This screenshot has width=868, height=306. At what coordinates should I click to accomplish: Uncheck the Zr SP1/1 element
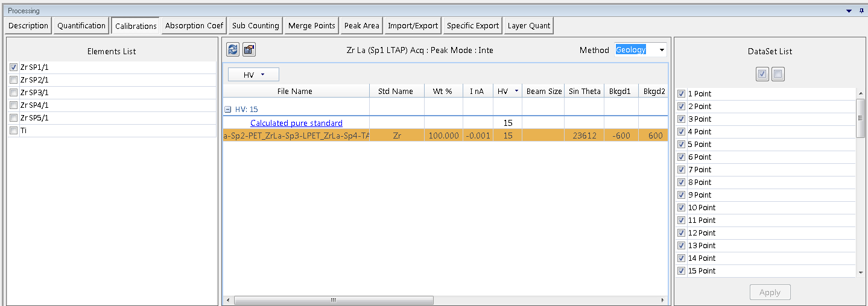[x=14, y=67]
